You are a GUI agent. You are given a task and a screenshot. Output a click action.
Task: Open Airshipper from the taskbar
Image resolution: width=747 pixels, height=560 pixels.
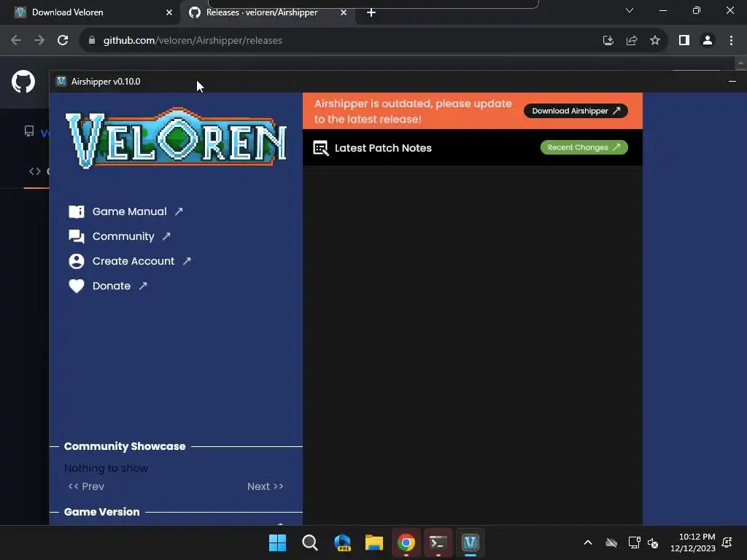pyautogui.click(x=471, y=542)
